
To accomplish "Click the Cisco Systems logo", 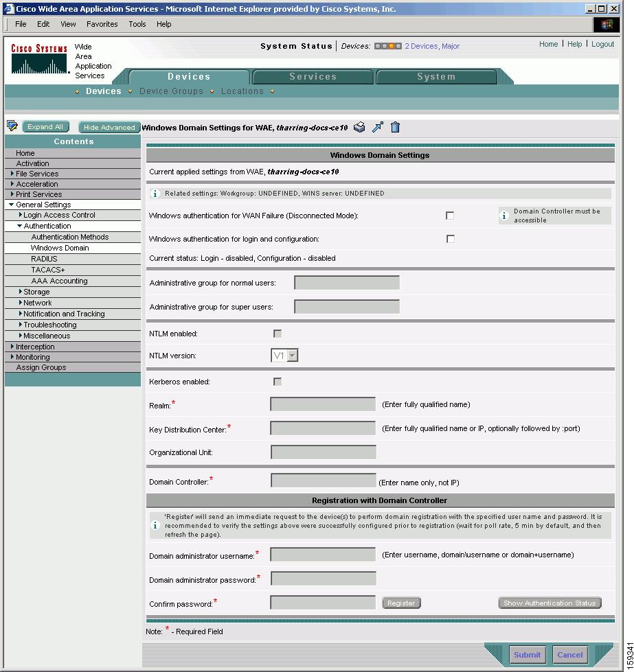I will [x=39, y=59].
